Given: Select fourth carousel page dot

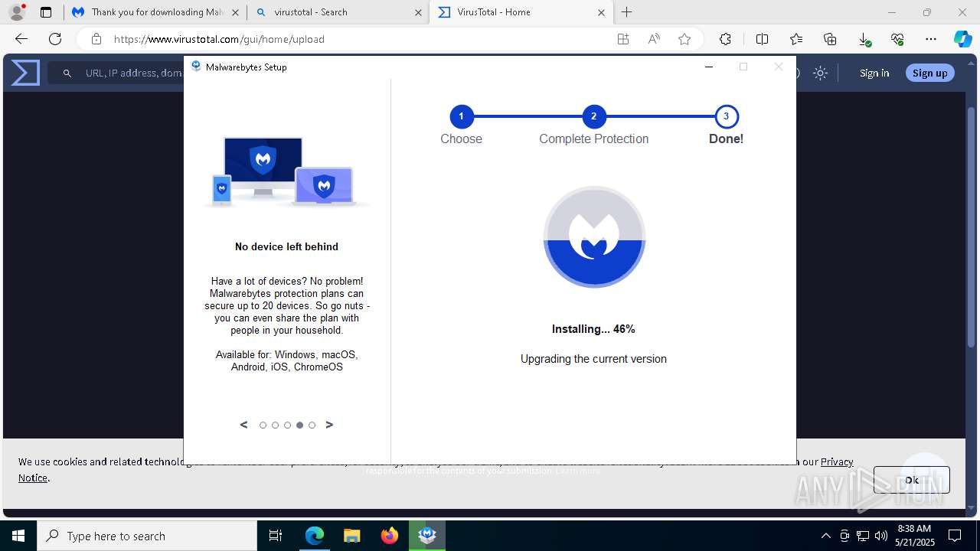Looking at the screenshot, I should pyautogui.click(x=299, y=425).
